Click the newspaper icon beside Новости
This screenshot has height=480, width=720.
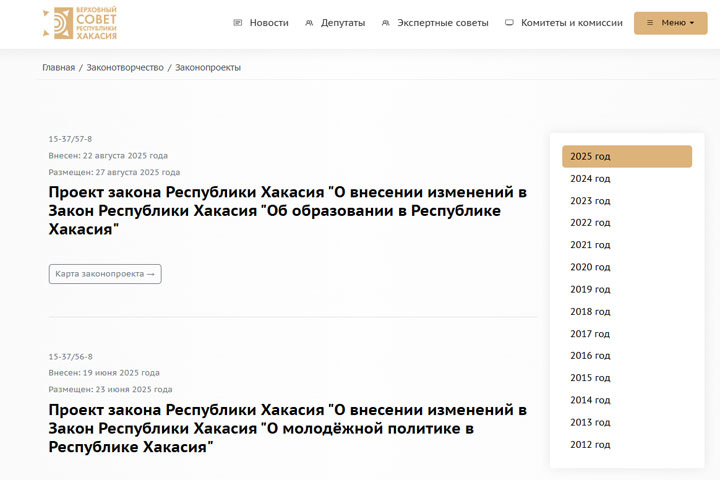tap(237, 23)
